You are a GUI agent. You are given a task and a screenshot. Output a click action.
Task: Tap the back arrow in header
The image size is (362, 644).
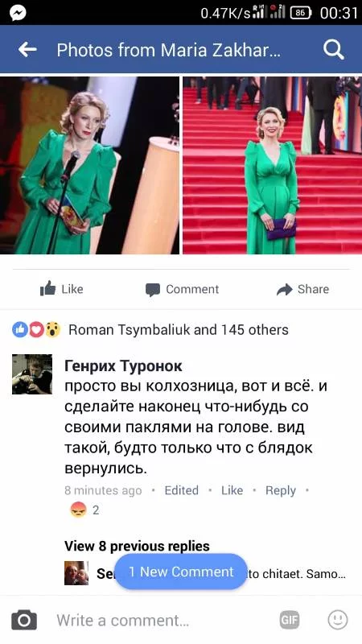pos(27,50)
